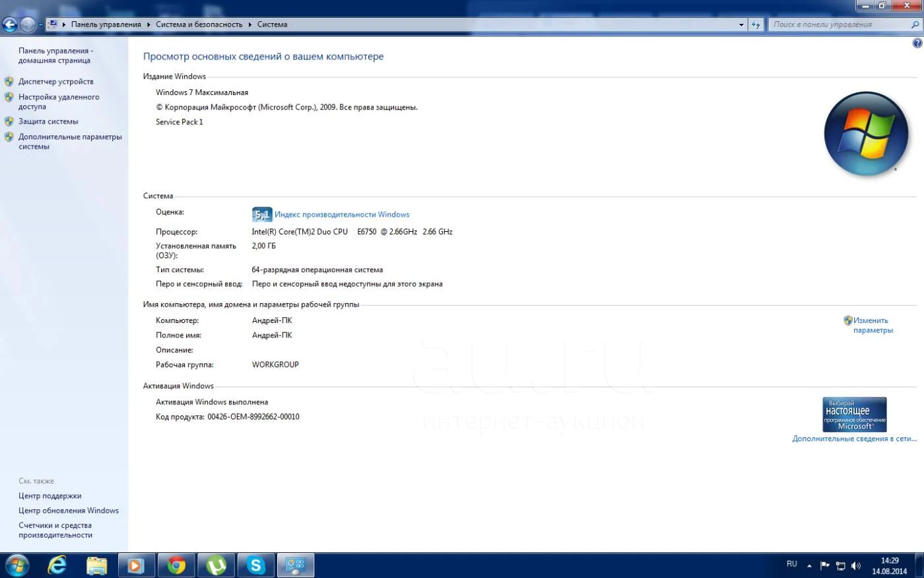924x578 pixels.
Task: Open address bar history dropdown arrow
Action: [741, 24]
